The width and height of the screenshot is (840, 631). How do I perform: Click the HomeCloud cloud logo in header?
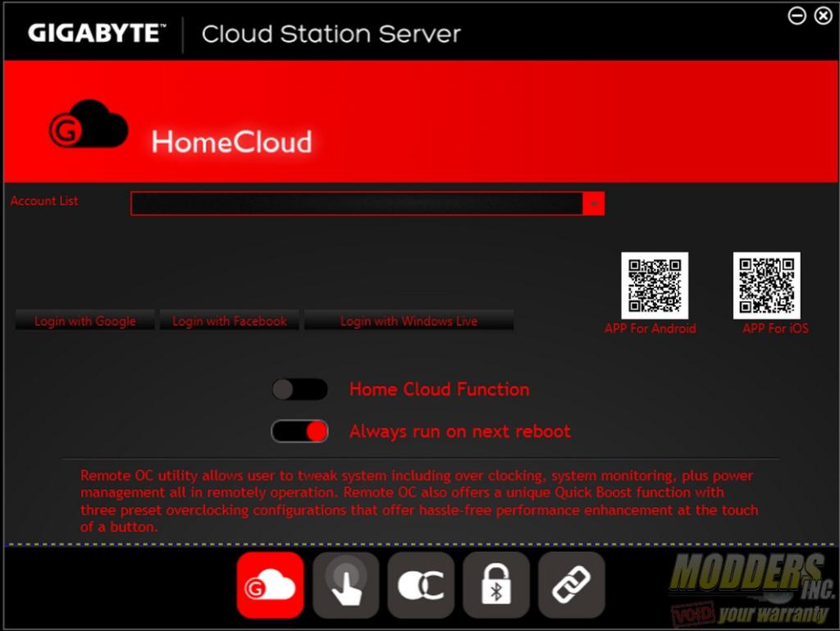89,126
